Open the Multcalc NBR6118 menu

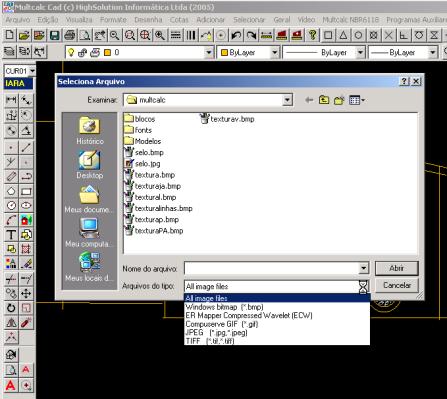click(x=351, y=20)
